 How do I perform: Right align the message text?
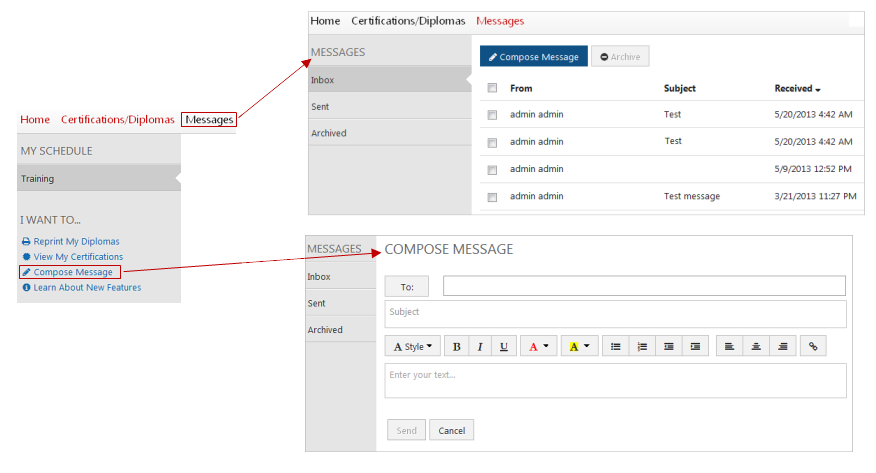coord(782,347)
